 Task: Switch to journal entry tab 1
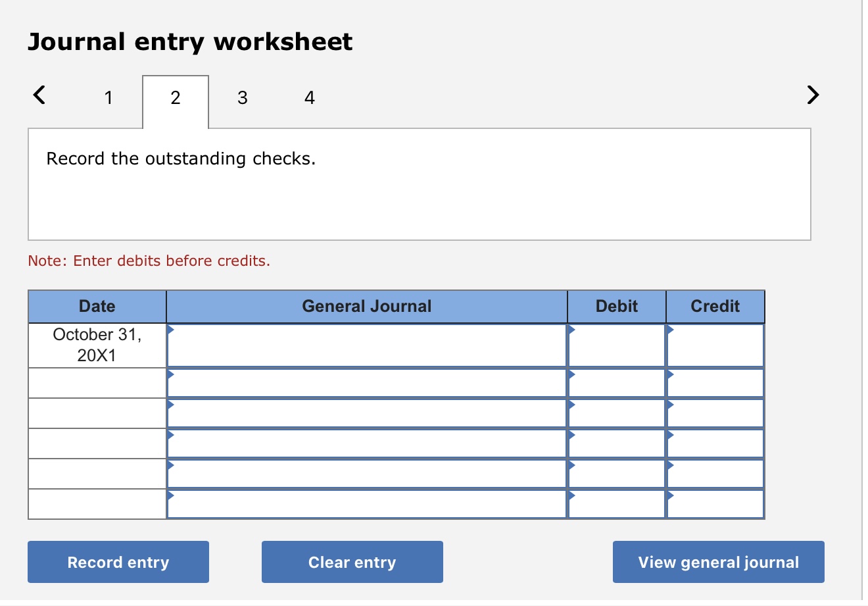tap(108, 97)
